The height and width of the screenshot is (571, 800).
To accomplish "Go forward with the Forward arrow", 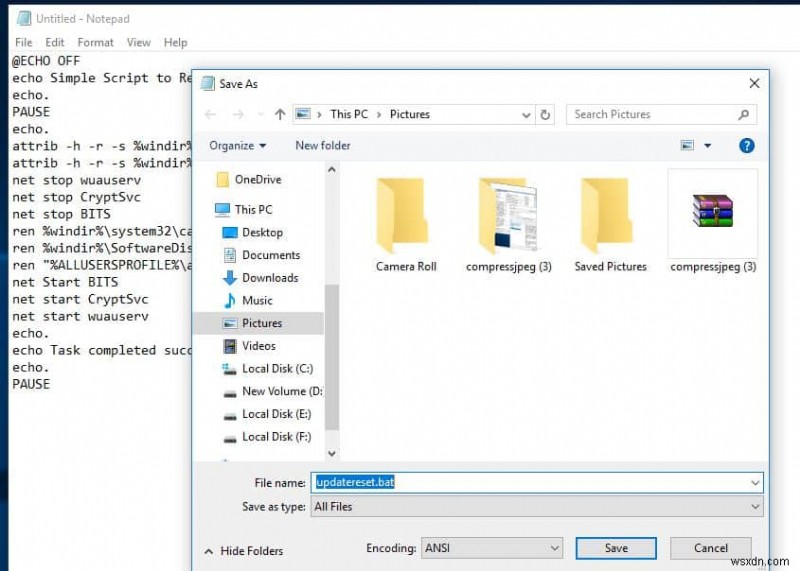I will tap(238, 114).
